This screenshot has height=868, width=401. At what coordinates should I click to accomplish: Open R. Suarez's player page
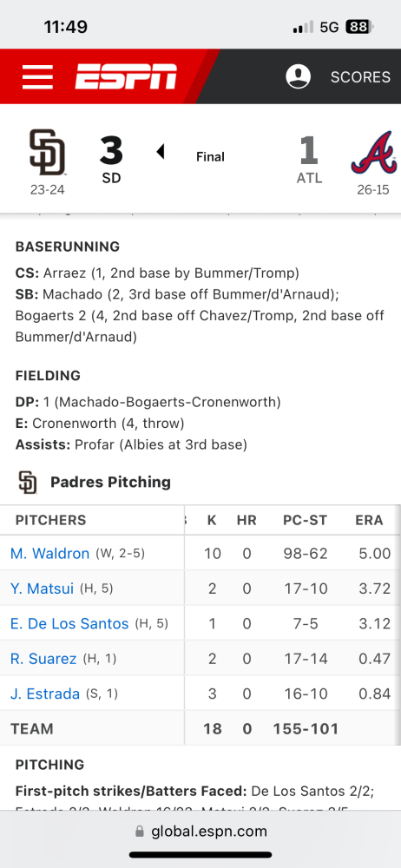tap(43, 659)
